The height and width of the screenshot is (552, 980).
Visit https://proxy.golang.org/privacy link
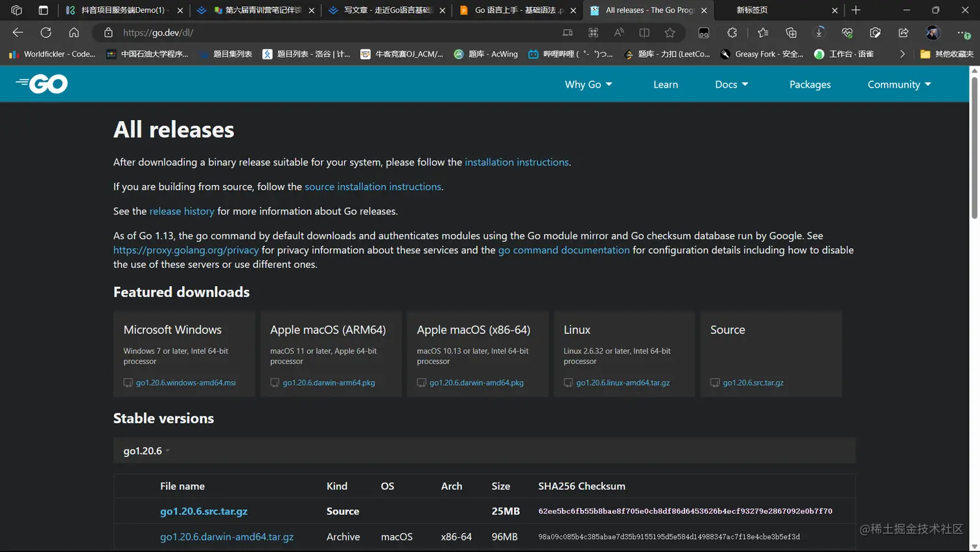186,250
